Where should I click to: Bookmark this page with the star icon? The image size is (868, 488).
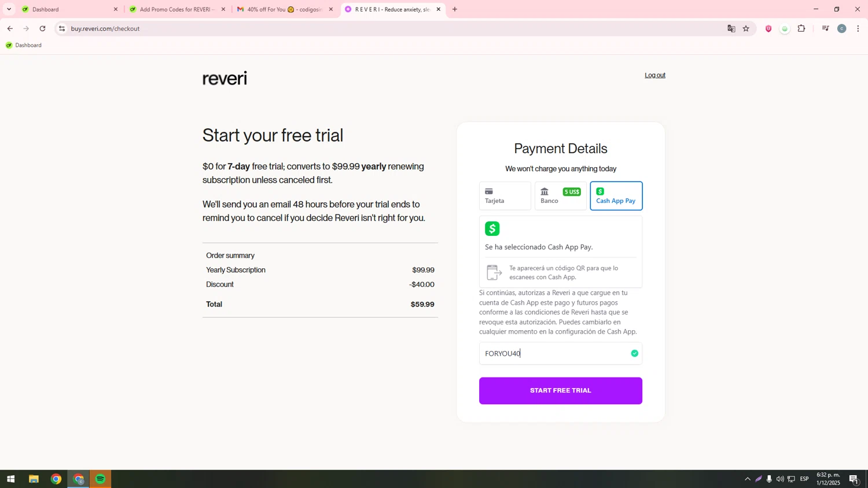tap(746, 28)
